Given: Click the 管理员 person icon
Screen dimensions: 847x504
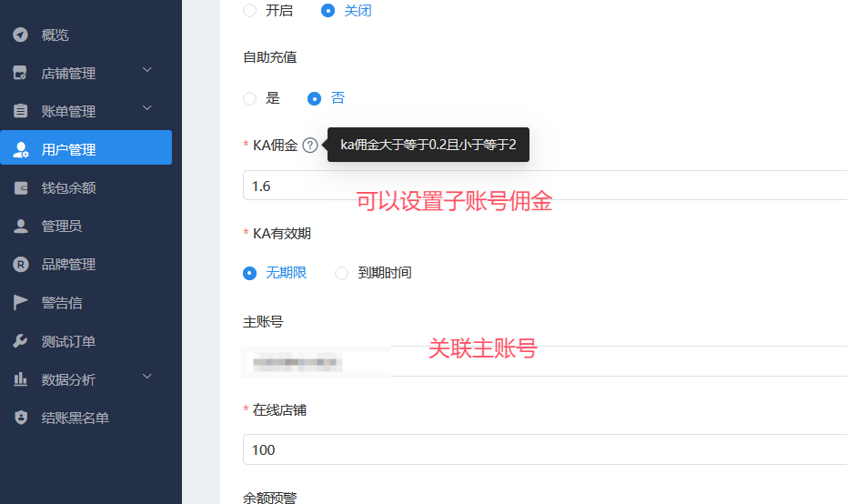Looking at the screenshot, I should 21,226.
